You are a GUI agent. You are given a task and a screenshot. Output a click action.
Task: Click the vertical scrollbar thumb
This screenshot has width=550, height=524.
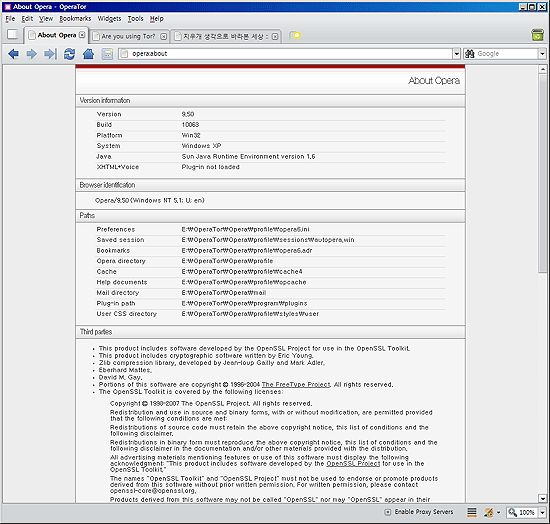[543, 173]
